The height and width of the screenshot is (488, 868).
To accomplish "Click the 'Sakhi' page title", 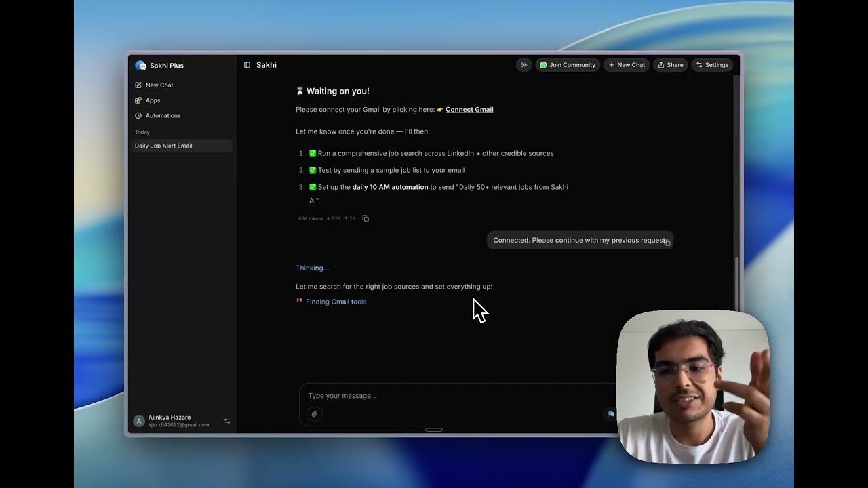I will point(267,65).
